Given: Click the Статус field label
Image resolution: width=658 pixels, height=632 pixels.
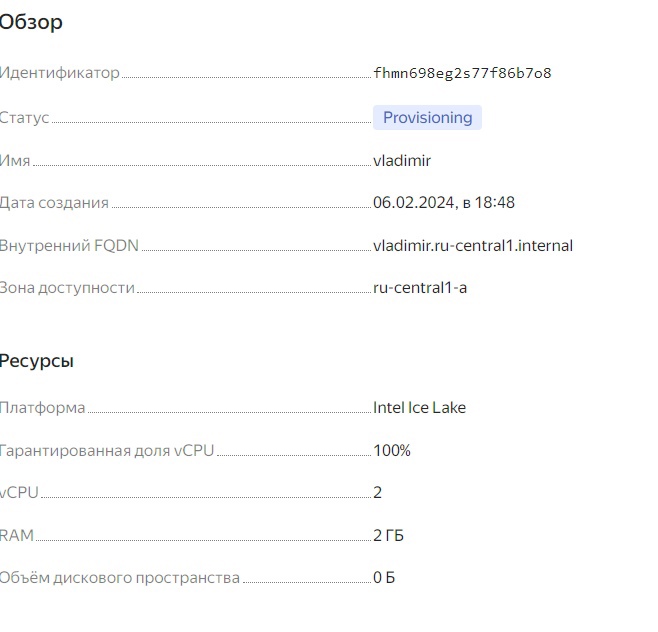Looking at the screenshot, I should pos(25,118).
